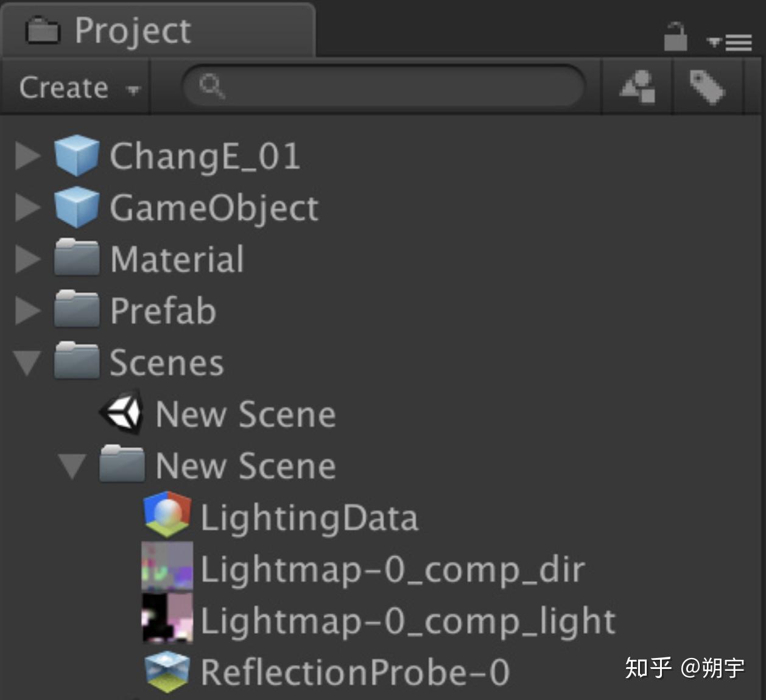Collapse the New Scene subfolder arrow
Viewport: 766px width, 700px height.
(x=72, y=466)
